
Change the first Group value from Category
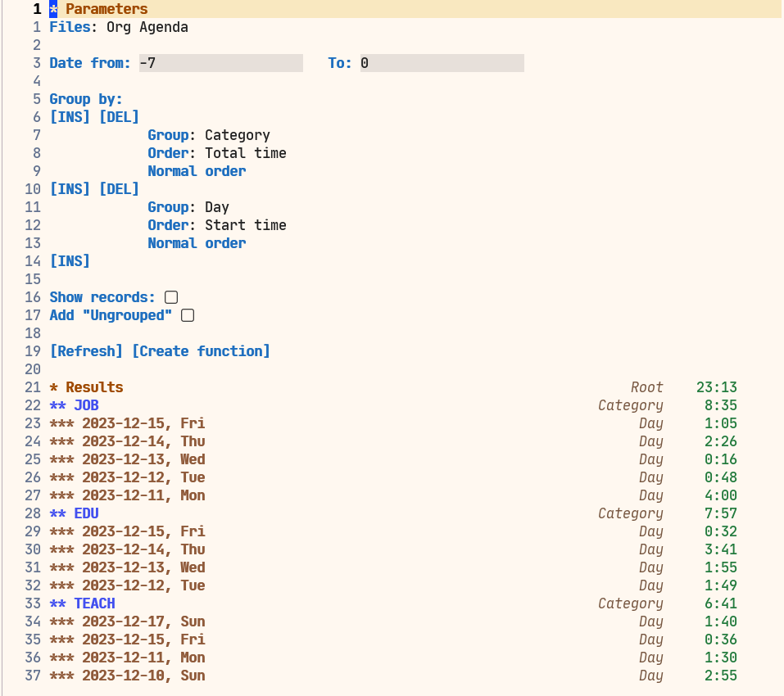point(237,134)
